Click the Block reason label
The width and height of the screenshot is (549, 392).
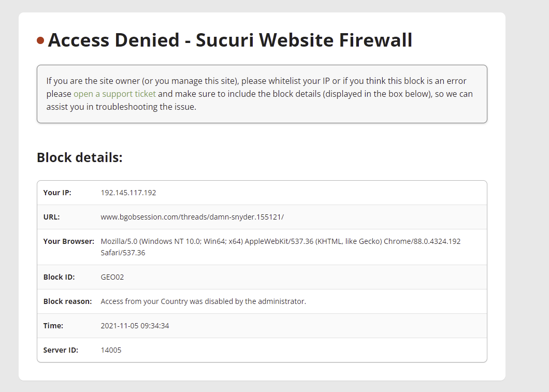tap(67, 301)
